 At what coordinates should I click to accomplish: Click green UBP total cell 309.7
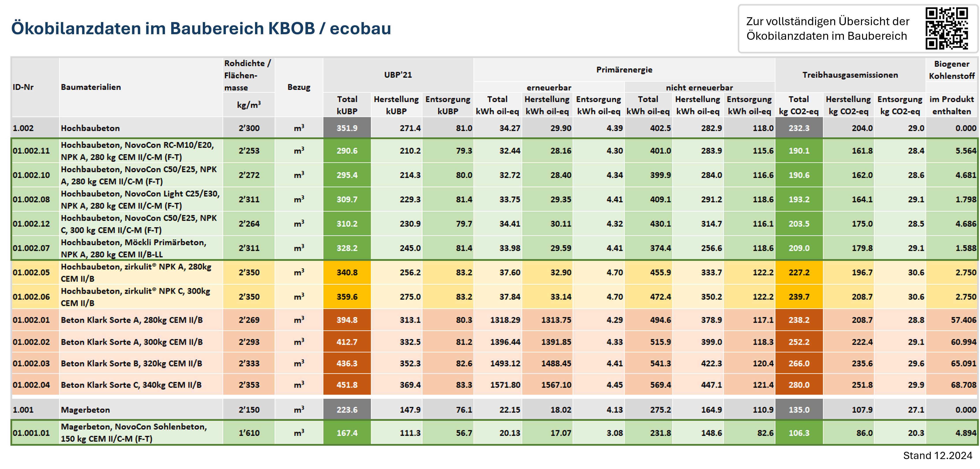coord(347,200)
